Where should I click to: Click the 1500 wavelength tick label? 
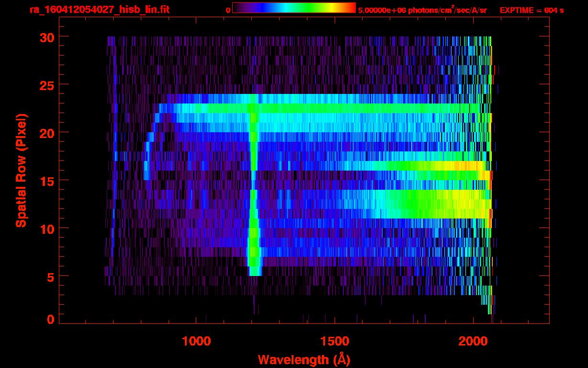tap(334, 341)
